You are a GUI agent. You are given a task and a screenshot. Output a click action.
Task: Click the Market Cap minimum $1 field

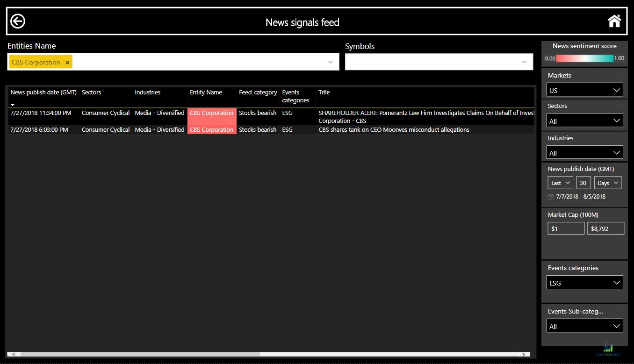point(566,228)
